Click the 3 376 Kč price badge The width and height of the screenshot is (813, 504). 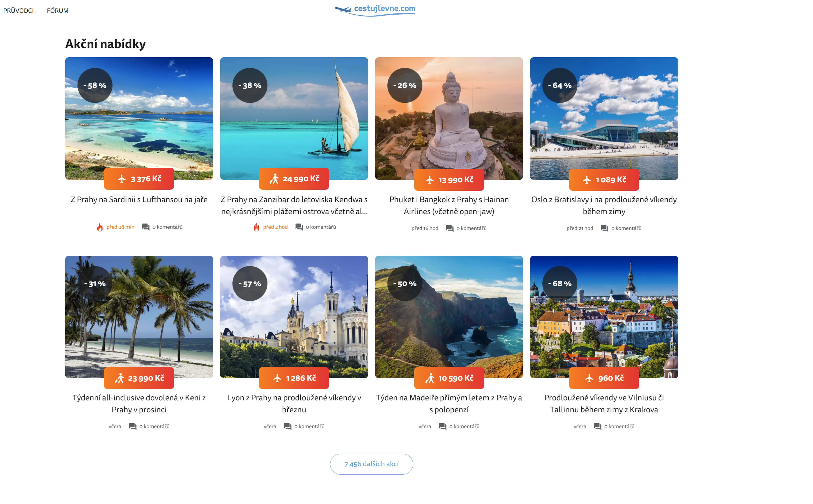point(139,179)
